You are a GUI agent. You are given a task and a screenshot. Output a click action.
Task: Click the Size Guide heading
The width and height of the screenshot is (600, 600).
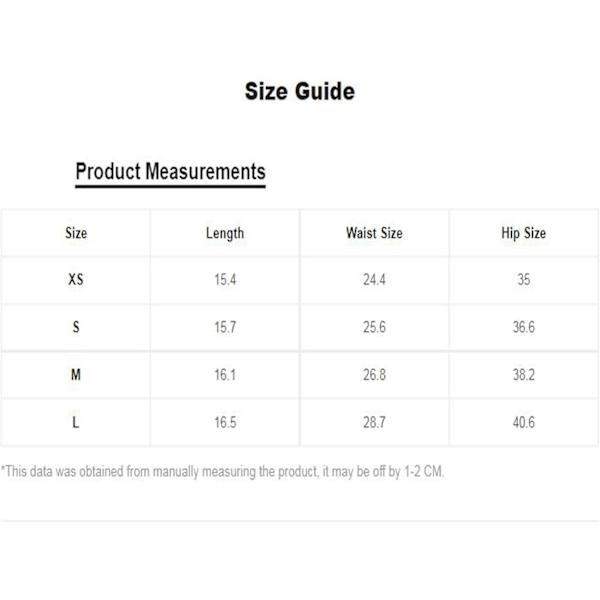300,91
